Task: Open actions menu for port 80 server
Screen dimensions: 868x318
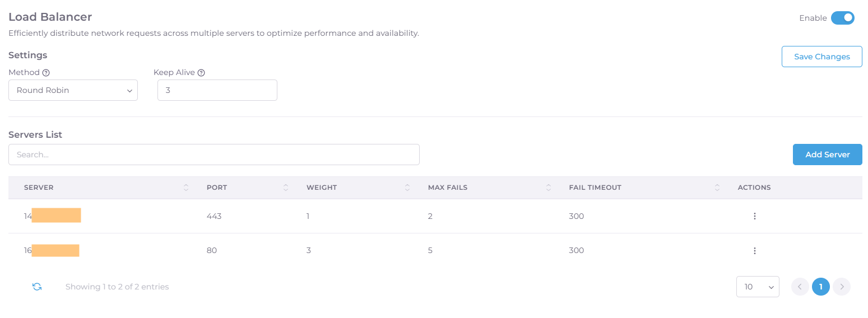Action: pyautogui.click(x=754, y=251)
